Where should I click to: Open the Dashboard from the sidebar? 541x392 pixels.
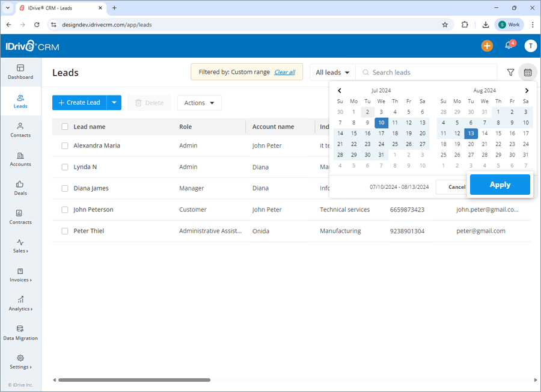[x=20, y=72]
